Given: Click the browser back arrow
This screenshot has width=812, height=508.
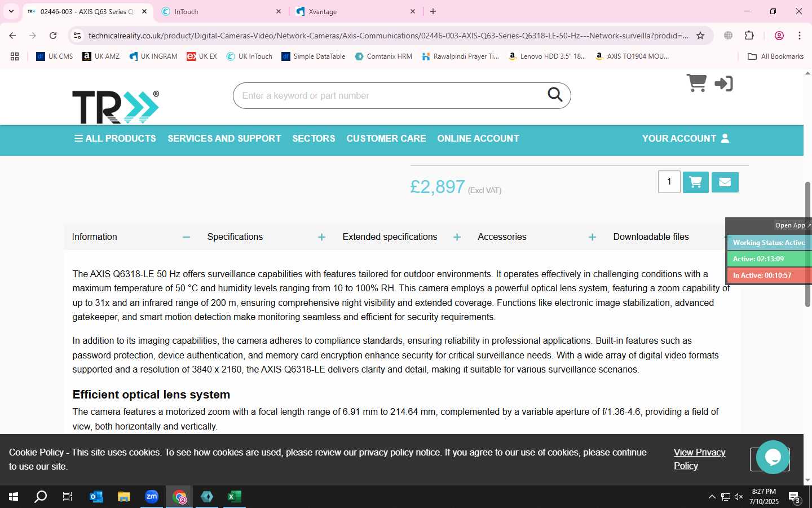Looking at the screenshot, I should (x=12, y=36).
